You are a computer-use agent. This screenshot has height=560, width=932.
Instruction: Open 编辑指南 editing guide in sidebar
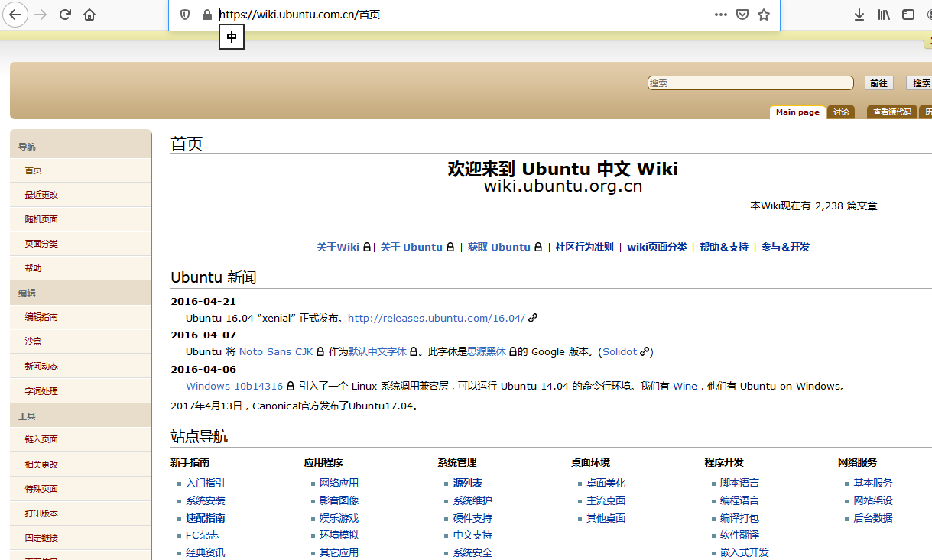pos(41,317)
